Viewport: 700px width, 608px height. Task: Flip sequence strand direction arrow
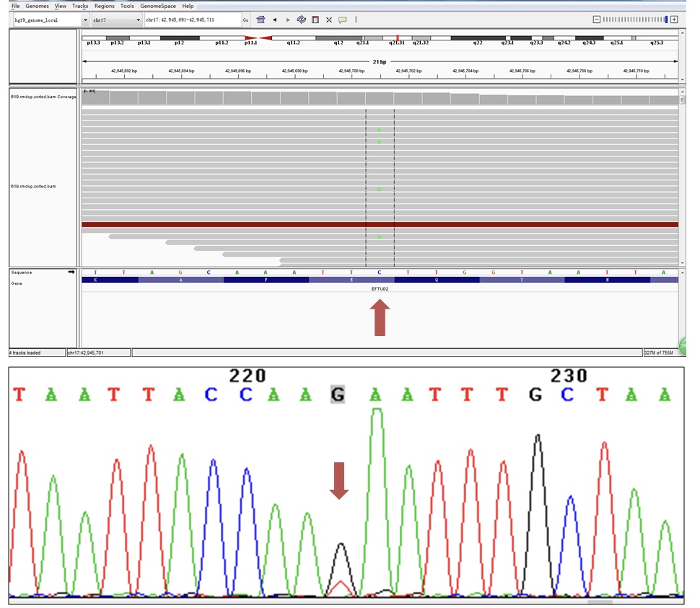[71, 272]
